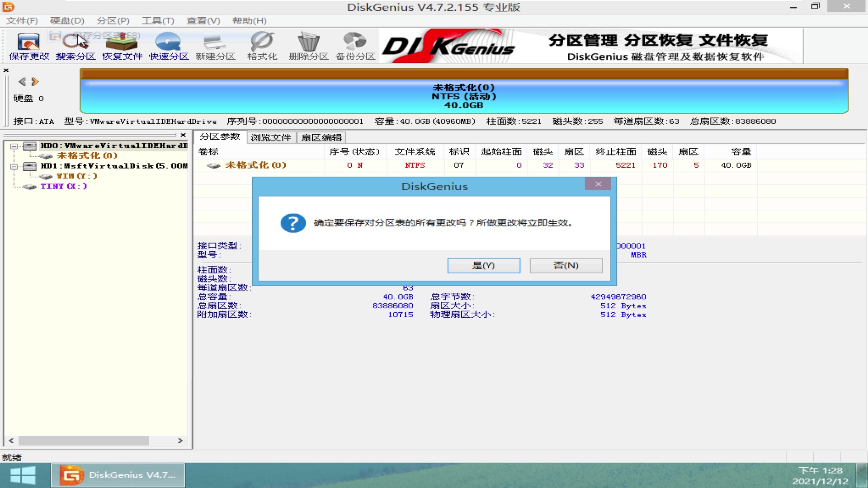The image size is (868, 488).
Task: Click the Backup Partition (备份分区) toolbar icon
Action: 355,46
